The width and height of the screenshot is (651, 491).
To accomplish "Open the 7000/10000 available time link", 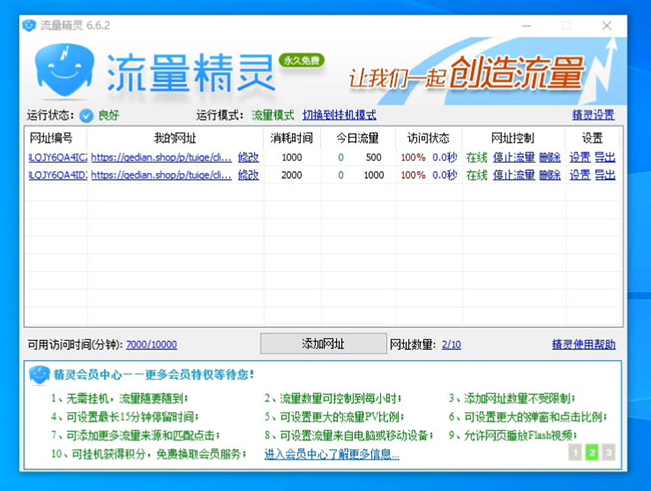I will [152, 344].
